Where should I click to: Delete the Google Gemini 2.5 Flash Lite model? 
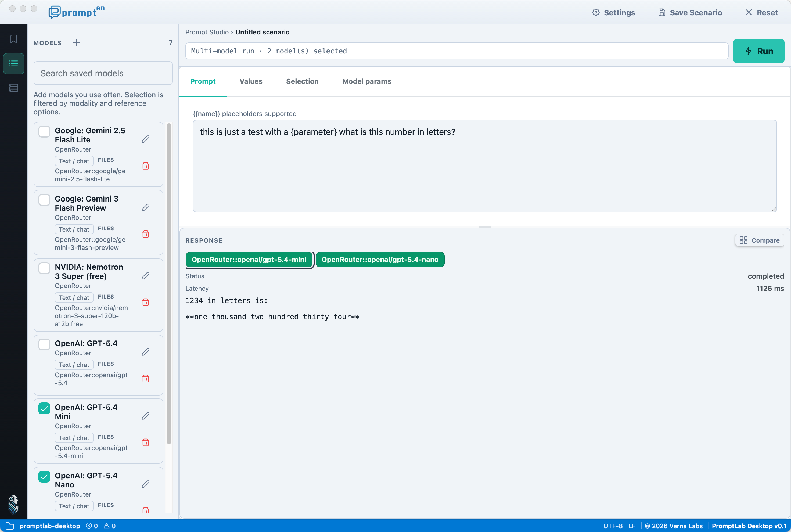tap(146, 166)
